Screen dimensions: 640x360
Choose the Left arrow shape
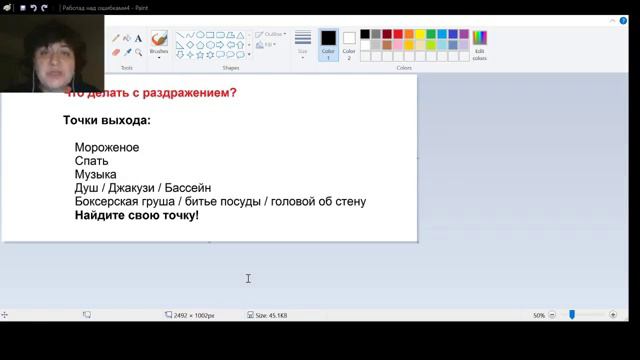230,45
